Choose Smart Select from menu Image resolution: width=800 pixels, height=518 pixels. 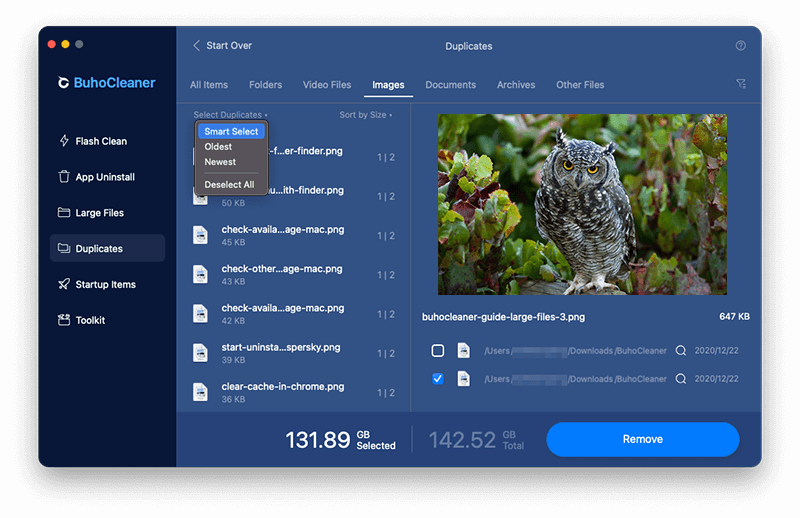click(231, 131)
